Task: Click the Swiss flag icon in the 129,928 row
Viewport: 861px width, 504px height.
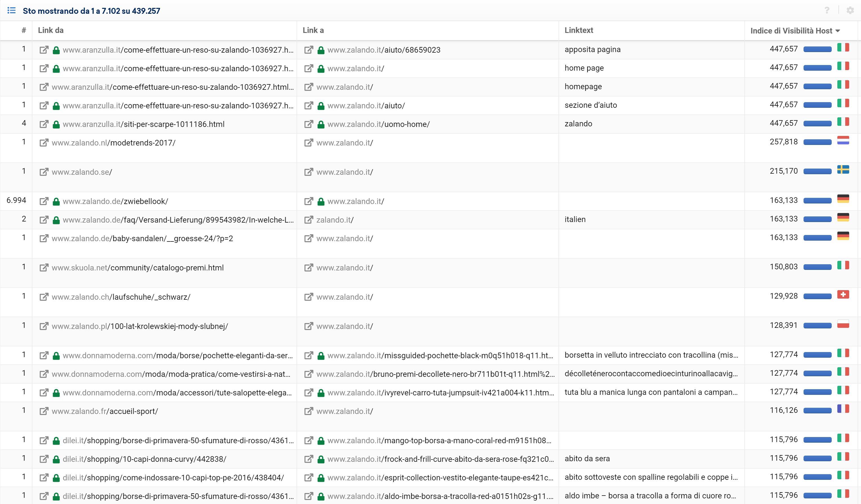Action: pyautogui.click(x=843, y=294)
